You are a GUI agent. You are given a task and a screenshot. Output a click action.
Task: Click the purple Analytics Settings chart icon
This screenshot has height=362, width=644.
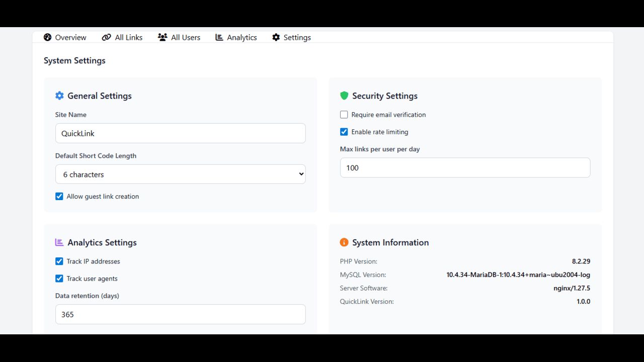[59, 242]
